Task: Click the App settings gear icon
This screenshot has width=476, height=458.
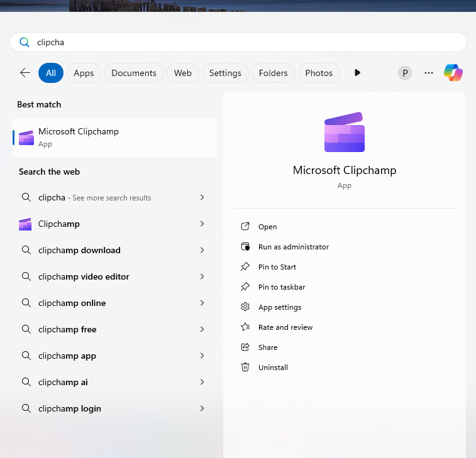Action: point(245,307)
